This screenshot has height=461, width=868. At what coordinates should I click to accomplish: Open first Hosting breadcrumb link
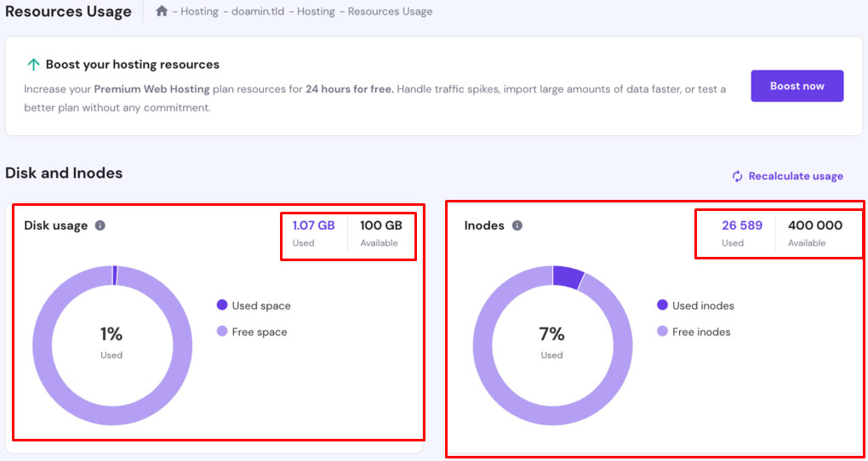coord(199,11)
